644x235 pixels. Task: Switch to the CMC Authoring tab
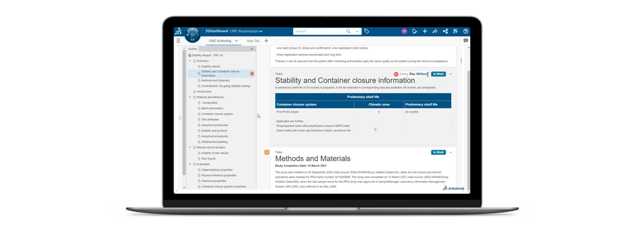[x=221, y=41]
